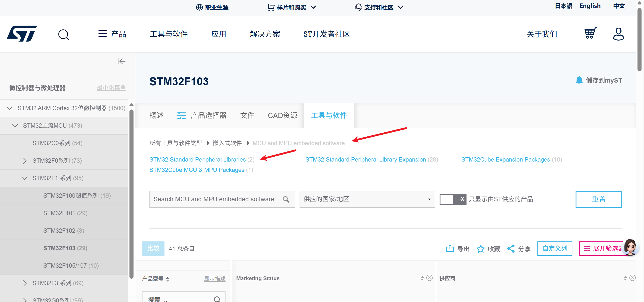Open the user account icon
This screenshot has height=302, width=644.
618,34
